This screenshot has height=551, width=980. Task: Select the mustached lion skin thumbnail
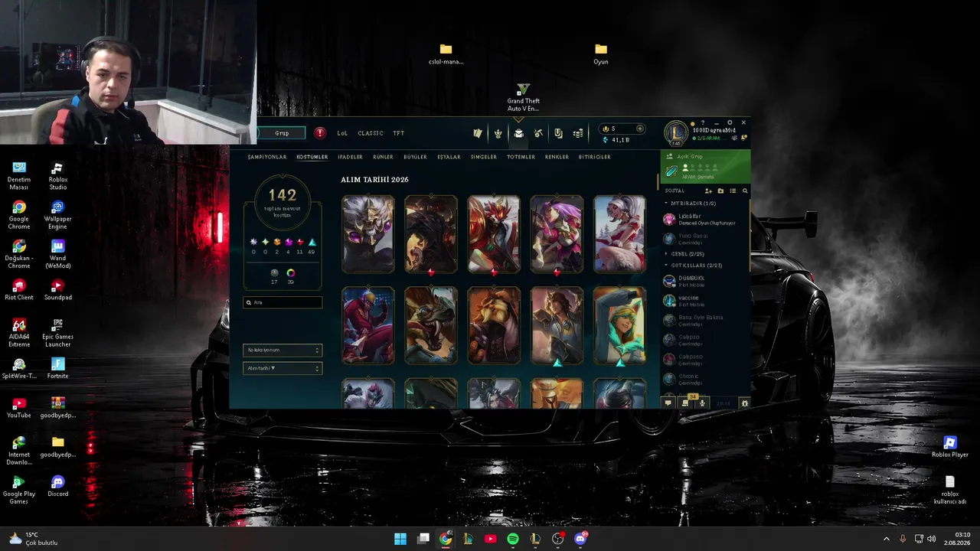(x=494, y=325)
